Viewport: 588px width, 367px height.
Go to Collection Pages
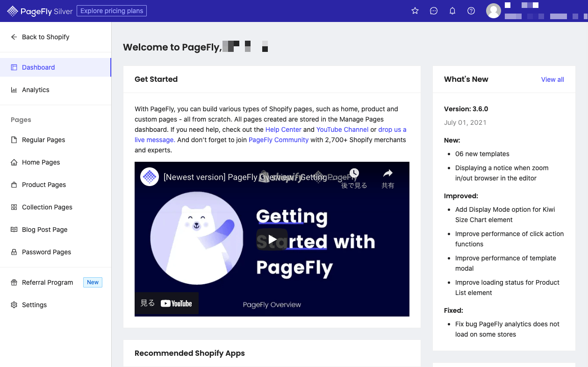[56, 207]
